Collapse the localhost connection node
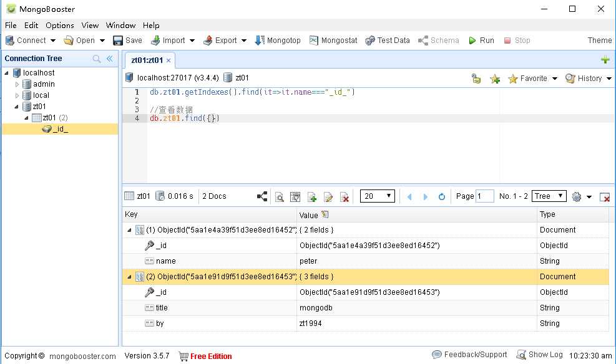This screenshot has width=616, height=364. click(x=6, y=73)
